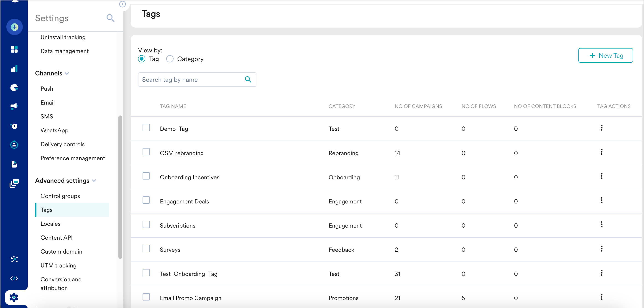Image resolution: width=644 pixels, height=308 pixels.
Task: Open Delivery controls link
Action: coord(62,144)
